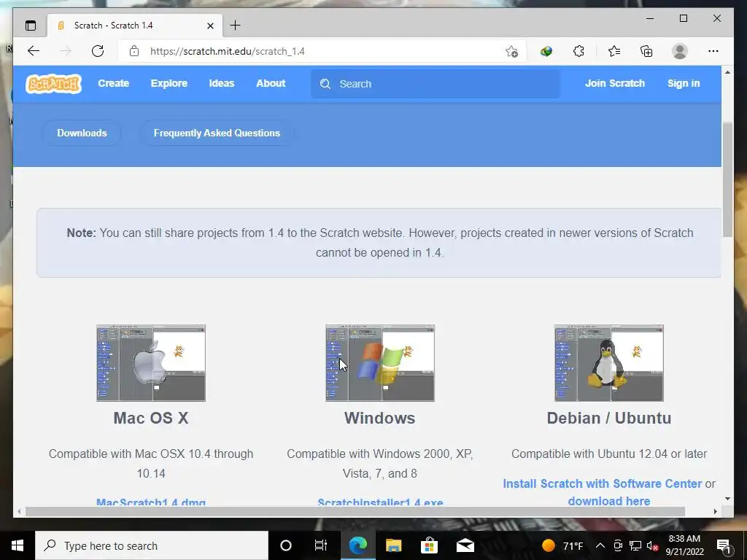Image resolution: width=747 pixels, height=560 pixels.
Task: View site information lock icon
Action: tap(134, 51)
